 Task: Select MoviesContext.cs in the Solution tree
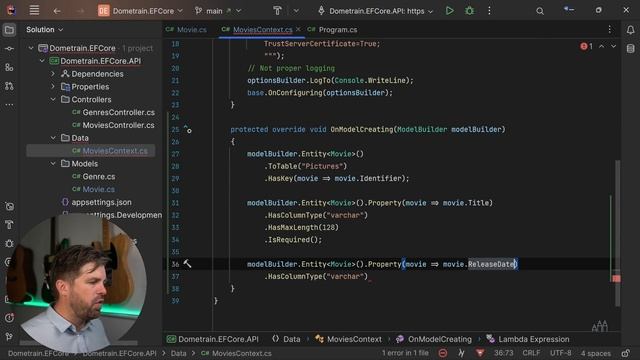(x=91, y=151)
